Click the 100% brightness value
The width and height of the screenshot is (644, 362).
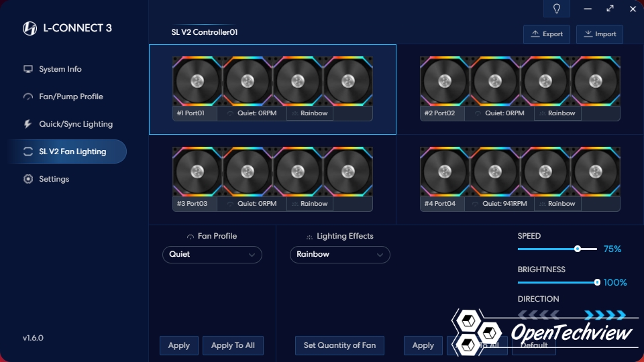coord(615,282)
